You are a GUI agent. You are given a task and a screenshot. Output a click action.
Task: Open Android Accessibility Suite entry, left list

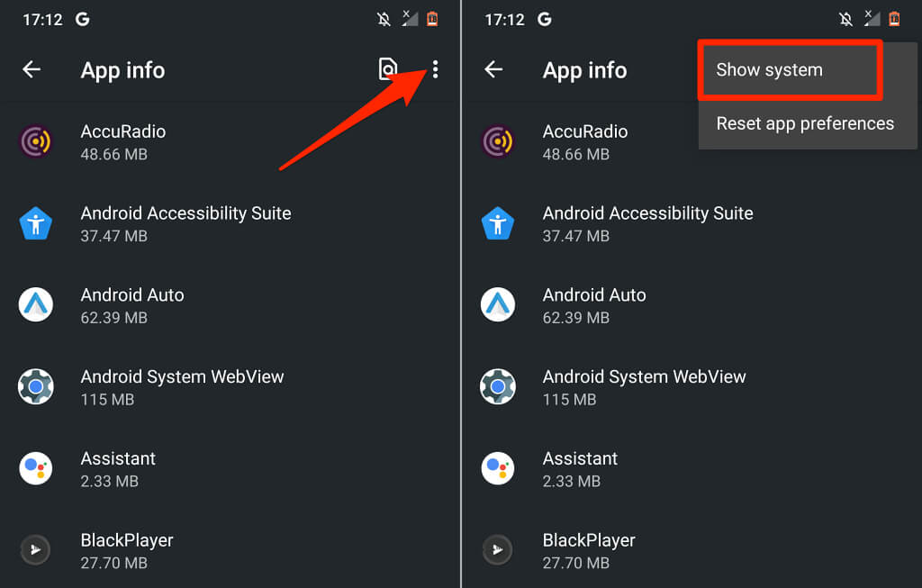(185, 224)
